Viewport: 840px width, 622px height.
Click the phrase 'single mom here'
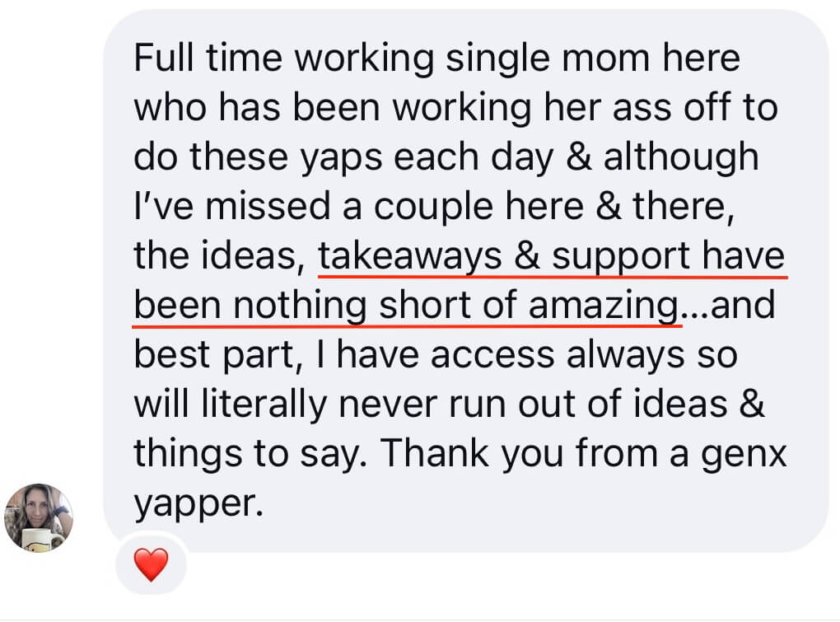593,58
